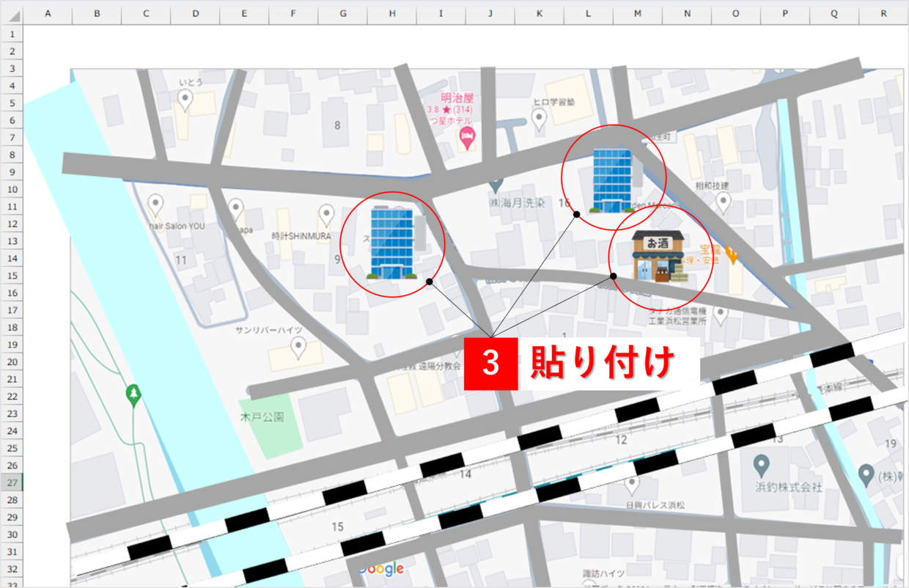909x588 pixels.
Task: Select row 5 header
Action: coord(12,103)
